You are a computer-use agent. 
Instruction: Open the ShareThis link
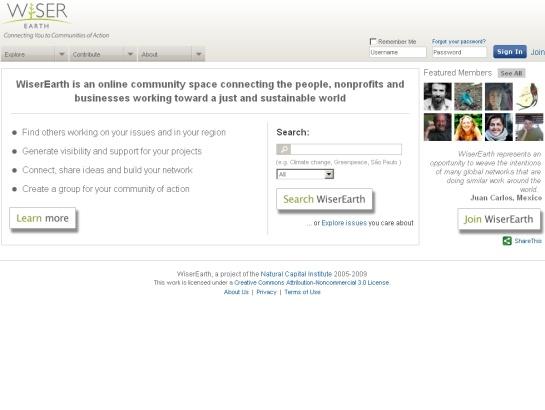click(x=528, y=241)
